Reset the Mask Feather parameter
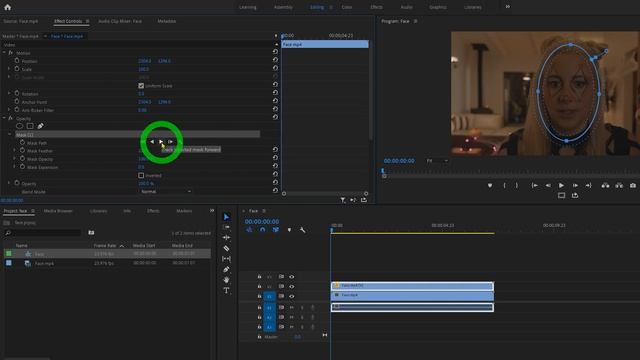 point(275,150)
